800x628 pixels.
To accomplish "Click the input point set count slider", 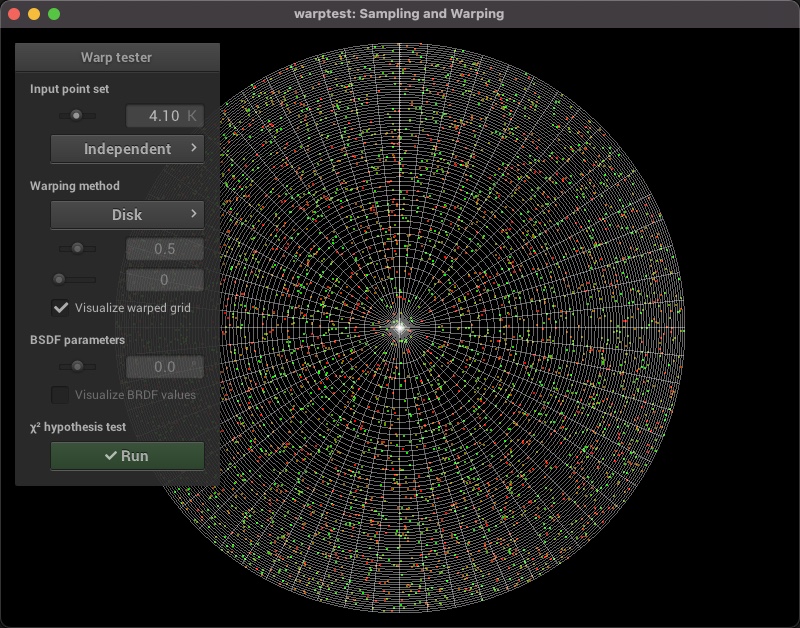I will [x=76, y=116].
